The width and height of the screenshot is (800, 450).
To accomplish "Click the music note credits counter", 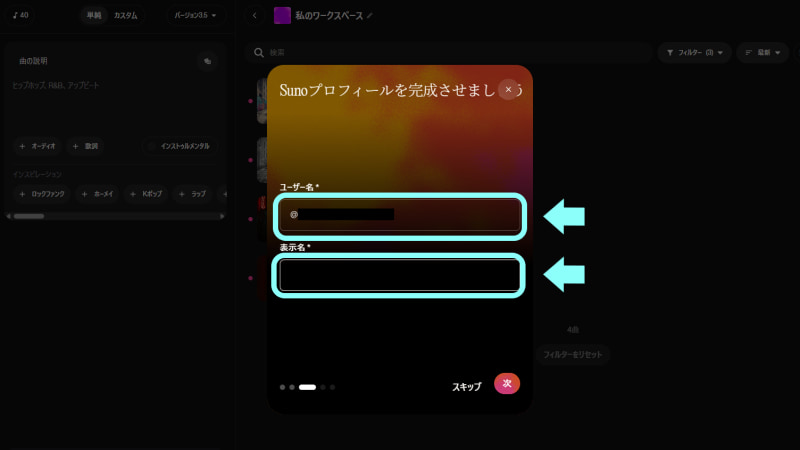I will [x=20, y=15].
